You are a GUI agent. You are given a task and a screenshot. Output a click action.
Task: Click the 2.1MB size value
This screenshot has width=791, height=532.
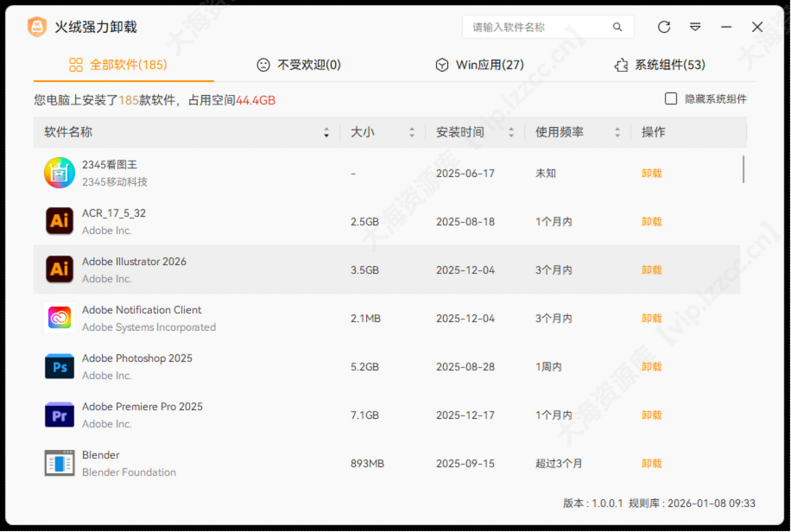pos(366,319)
